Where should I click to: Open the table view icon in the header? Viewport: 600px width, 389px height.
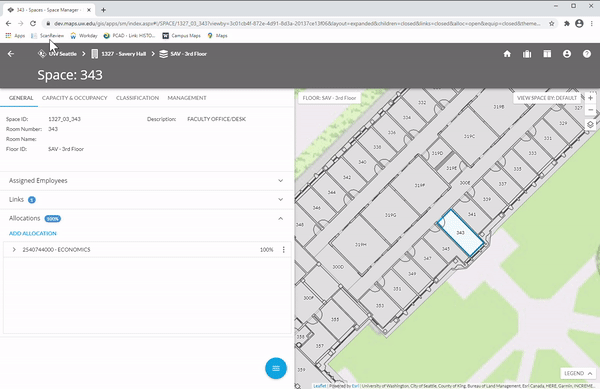547,54
